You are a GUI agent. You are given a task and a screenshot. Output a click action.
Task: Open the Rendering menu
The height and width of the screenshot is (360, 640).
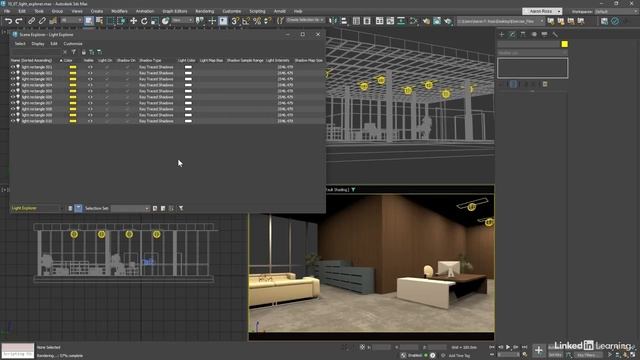204,11
